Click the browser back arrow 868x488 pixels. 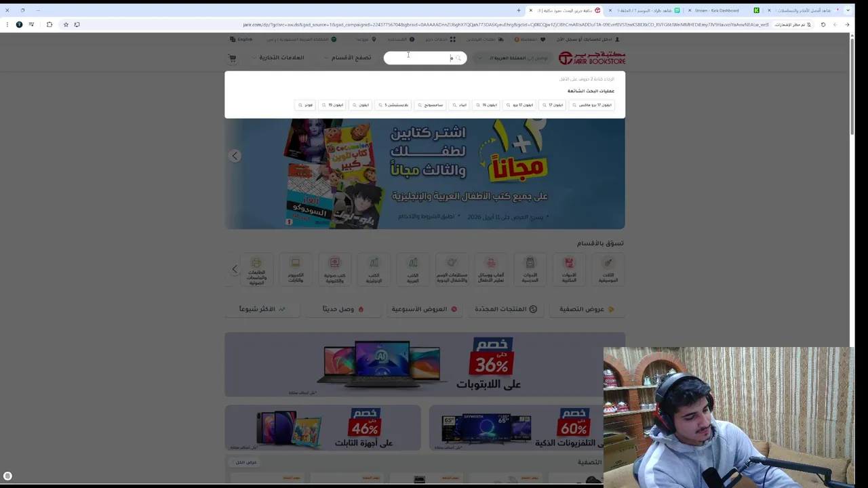click(847, 24)
